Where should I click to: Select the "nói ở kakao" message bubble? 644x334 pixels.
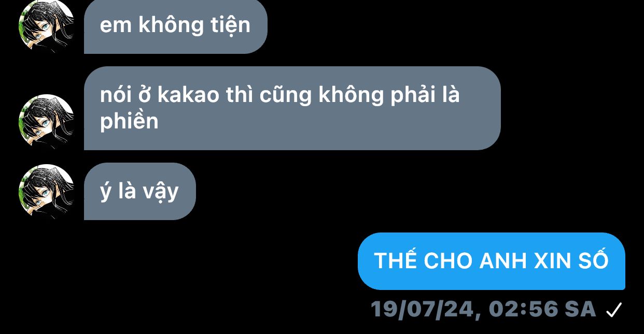point(292,108)
